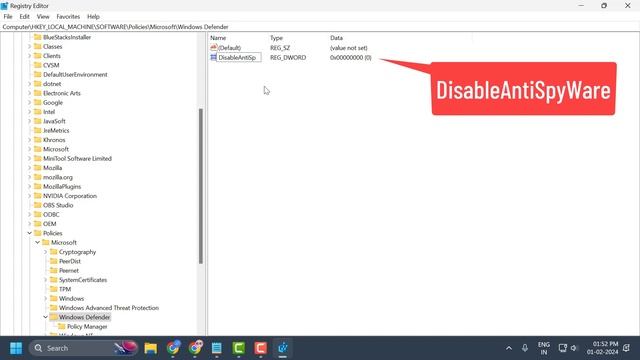Viewport: 640px width, 360px height.
Task: Click the (Default) string value icon
Action: click(x=213, y=48)
